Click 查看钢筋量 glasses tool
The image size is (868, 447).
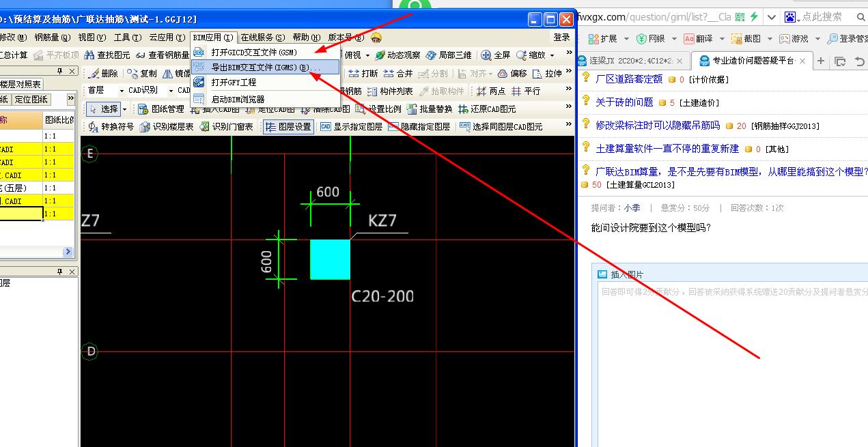click(x=162, y=55)
